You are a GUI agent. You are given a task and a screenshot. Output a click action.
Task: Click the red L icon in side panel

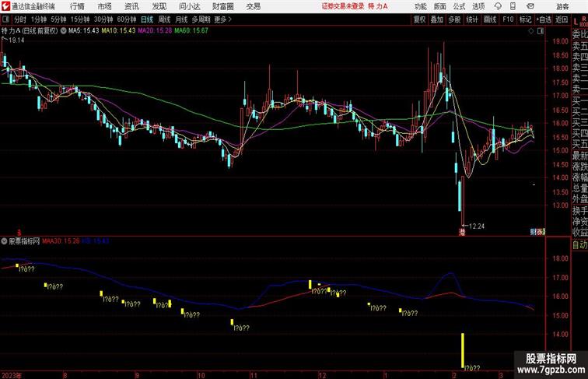click(576, 23)
